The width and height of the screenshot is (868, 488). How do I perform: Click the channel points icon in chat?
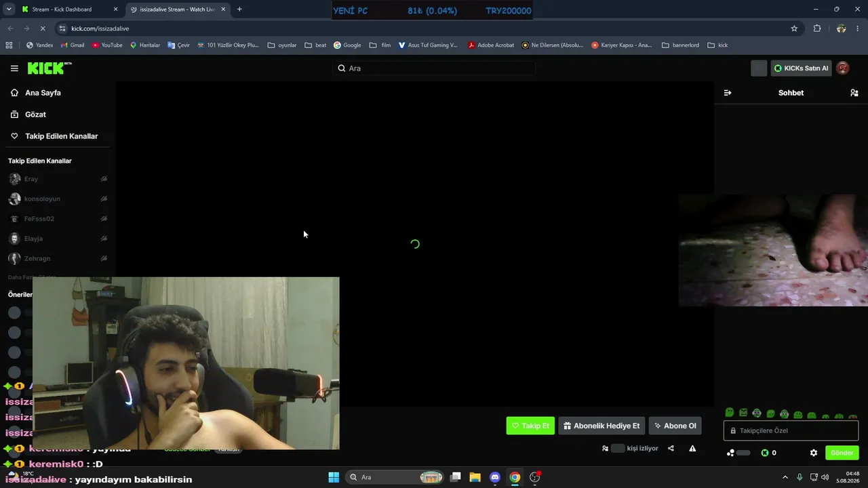click(x=731, y=453)
